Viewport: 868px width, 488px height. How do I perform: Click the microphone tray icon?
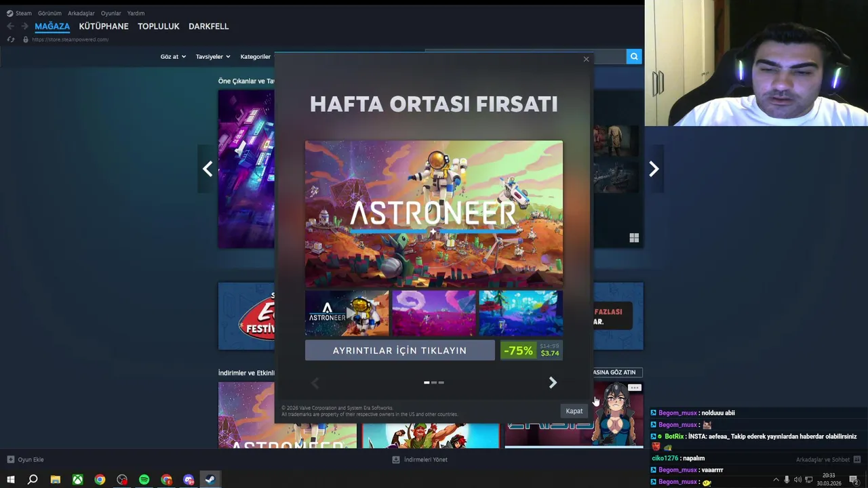(787, 480)
